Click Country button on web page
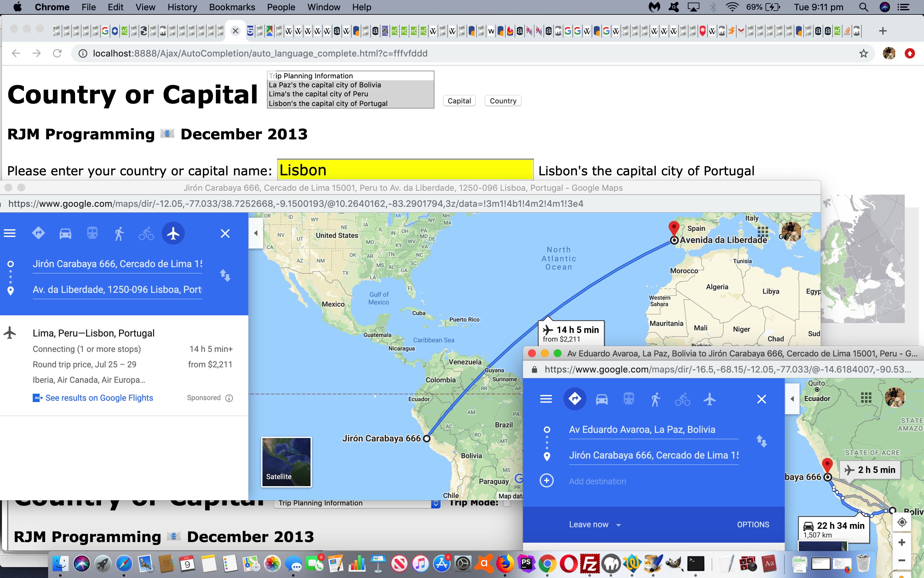The height and width of the screenshot is (578, 924). coord(503,101)
